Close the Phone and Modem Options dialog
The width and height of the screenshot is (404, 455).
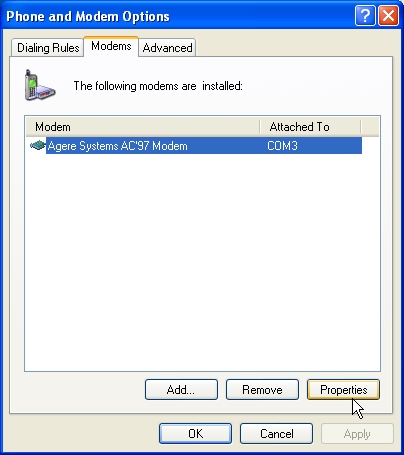coord(388,15)
